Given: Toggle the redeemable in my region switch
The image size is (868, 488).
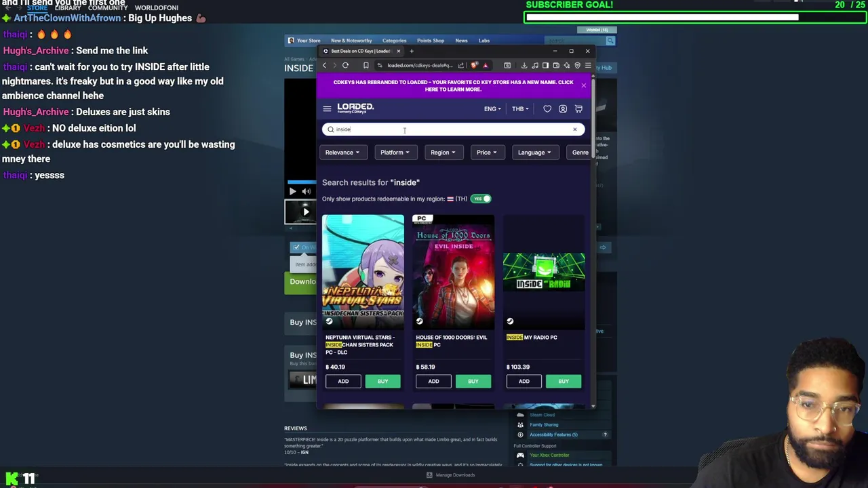Looking at the screenshot, I should pyautogui.click(x=481, y=199).
